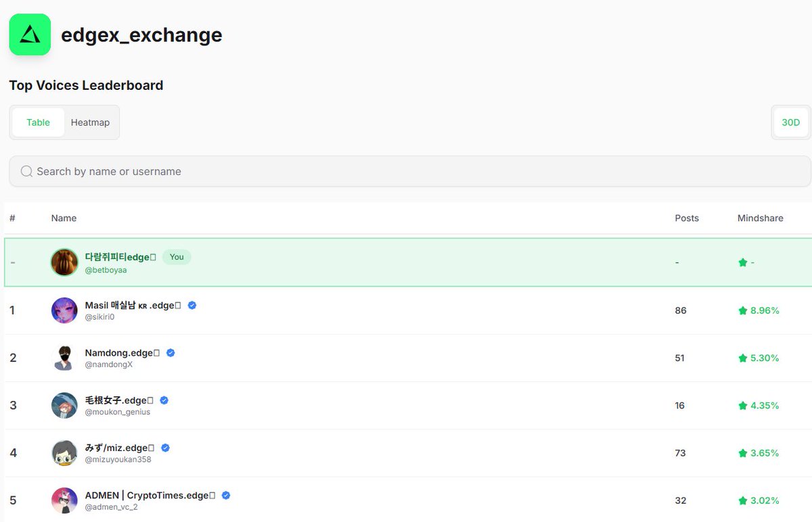Click verified badge next to みず/miz.edge
The width and height of the screenshot is (812, 522).
coord(165,448)
